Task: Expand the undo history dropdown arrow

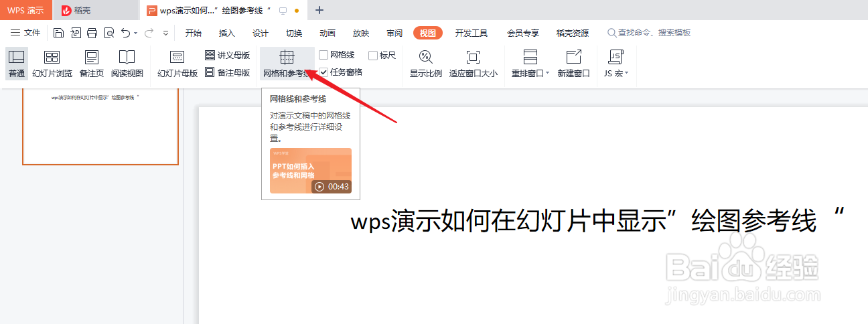Action: [x=135, y=33]
